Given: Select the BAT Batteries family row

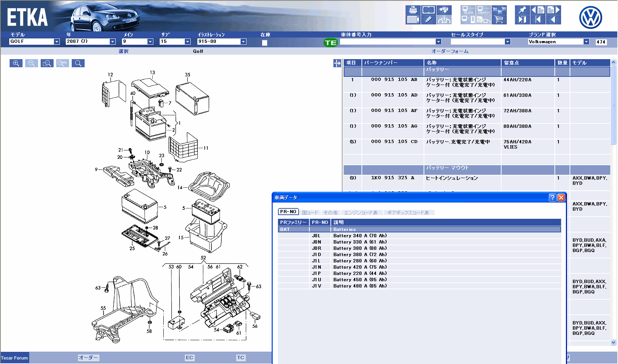Looking at the screenshot, I should click(419, 229).
